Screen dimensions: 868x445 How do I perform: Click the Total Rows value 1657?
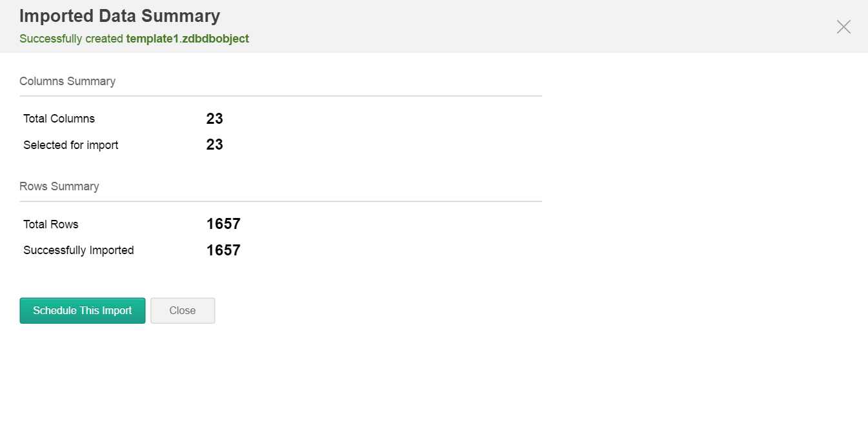click(x=223, y=224)
